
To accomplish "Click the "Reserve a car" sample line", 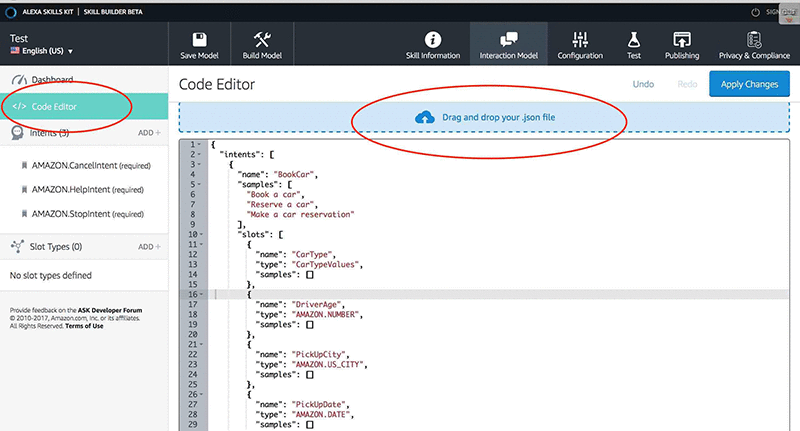I will (282, 205).
